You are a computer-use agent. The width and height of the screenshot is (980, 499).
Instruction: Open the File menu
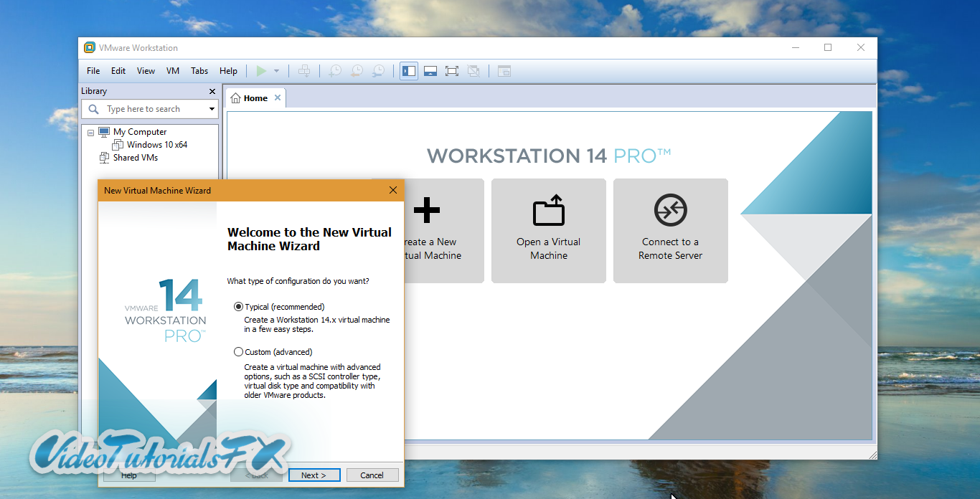pyautogui.click(x=93, y=71)
